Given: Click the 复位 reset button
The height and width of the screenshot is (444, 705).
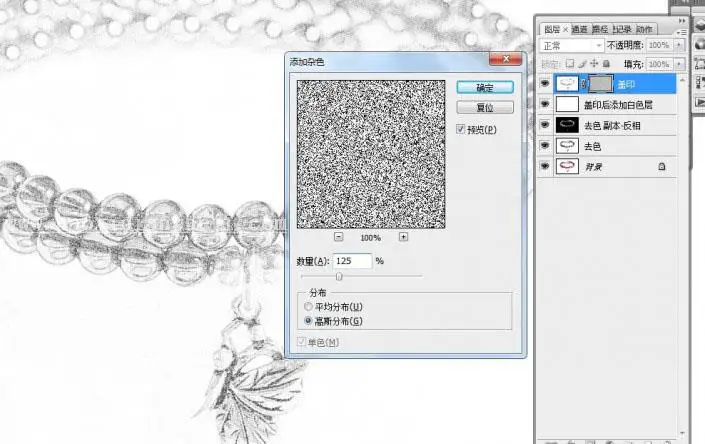Looking at the screenshot, I should pos(485,108).
